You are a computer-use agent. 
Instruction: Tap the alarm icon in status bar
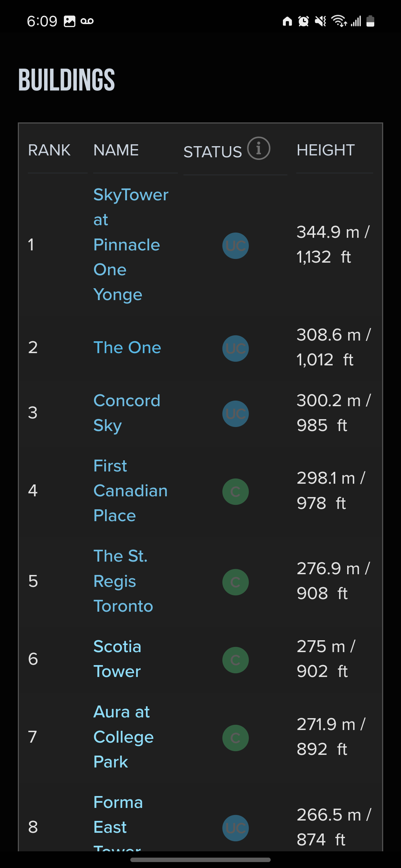303,21
